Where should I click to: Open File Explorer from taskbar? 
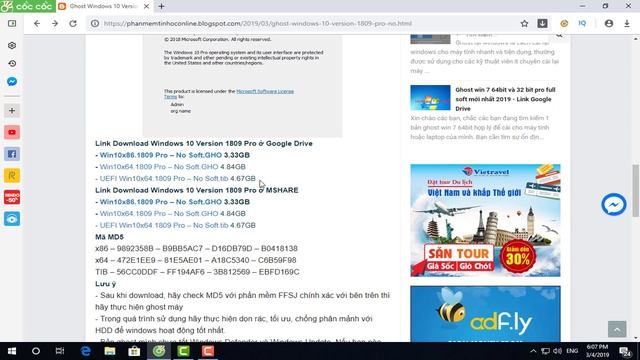pos(109,351)
